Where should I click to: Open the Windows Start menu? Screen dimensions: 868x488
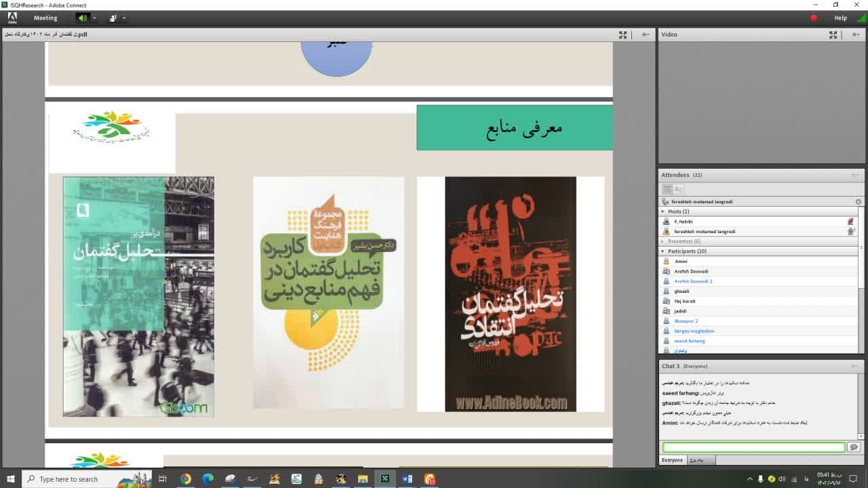click(x=11, y=479)
